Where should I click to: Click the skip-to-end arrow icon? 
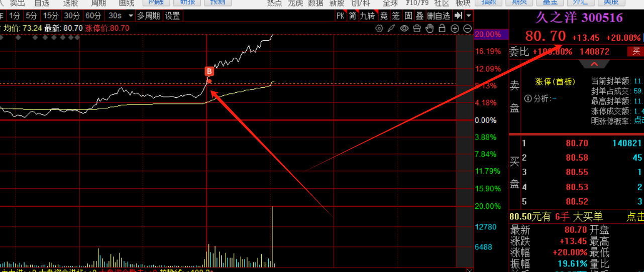pyautogui.click(x=458, y=16)
